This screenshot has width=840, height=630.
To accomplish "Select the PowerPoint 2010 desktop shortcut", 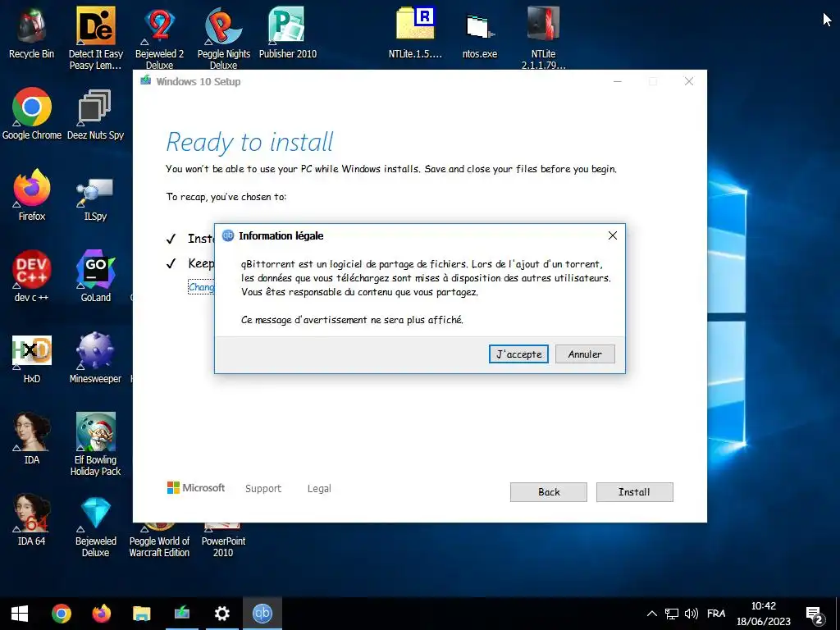I will click(223, 541).
